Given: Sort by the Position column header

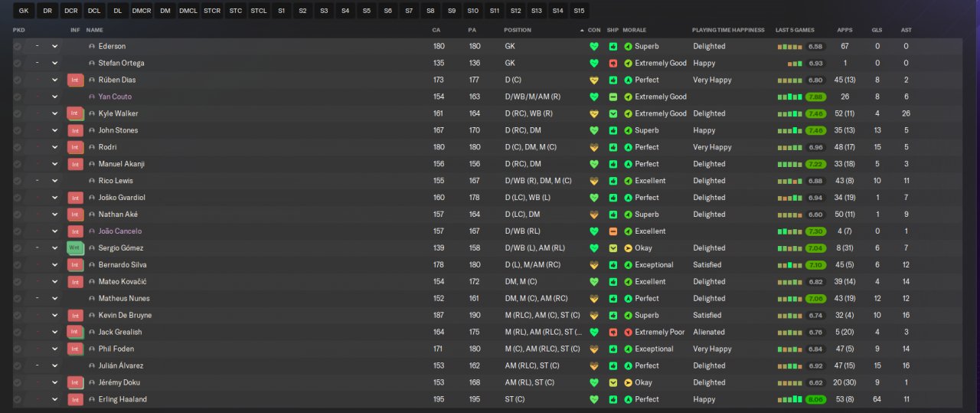Looking at the screenshot, I should (x=517, y=30).
